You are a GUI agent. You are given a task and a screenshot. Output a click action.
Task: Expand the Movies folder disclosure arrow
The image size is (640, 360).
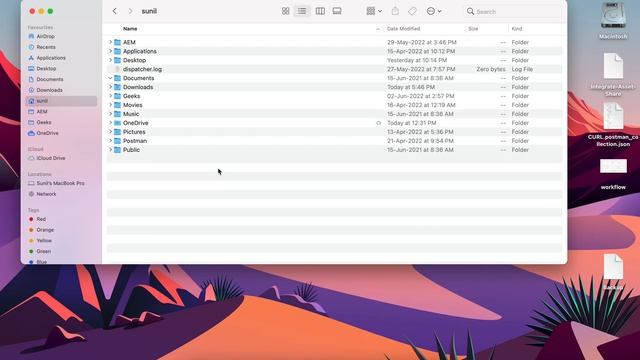point(110,105)
